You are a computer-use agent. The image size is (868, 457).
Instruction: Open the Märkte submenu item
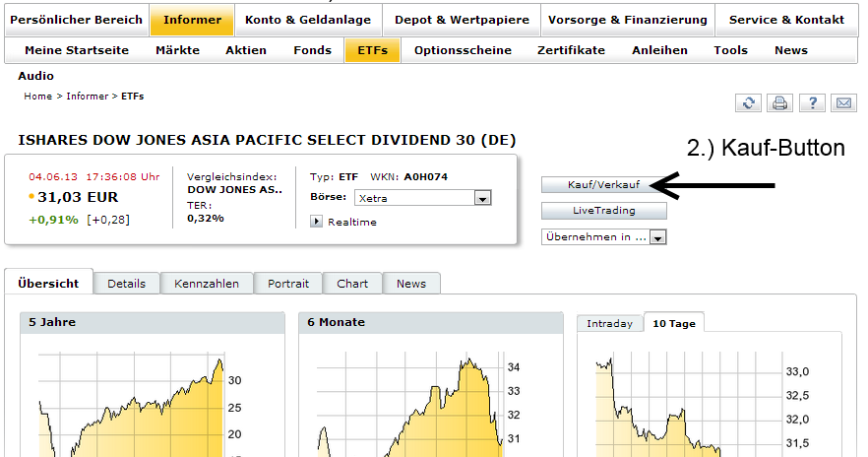click(178, 50)
